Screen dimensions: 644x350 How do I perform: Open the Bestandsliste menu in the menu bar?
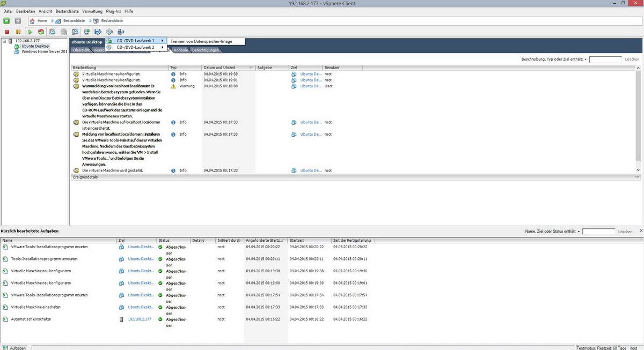pyautogui.click(x=68, y=11)
